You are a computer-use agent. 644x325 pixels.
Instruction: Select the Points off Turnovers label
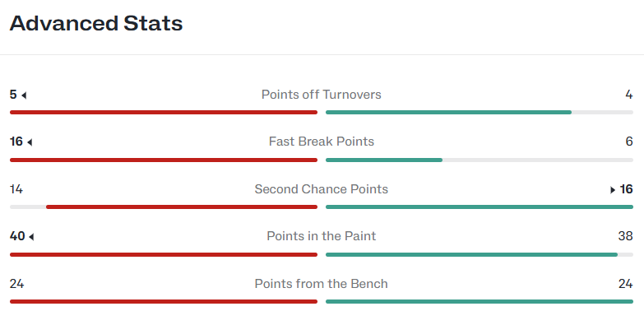click(x=322, y=95)
